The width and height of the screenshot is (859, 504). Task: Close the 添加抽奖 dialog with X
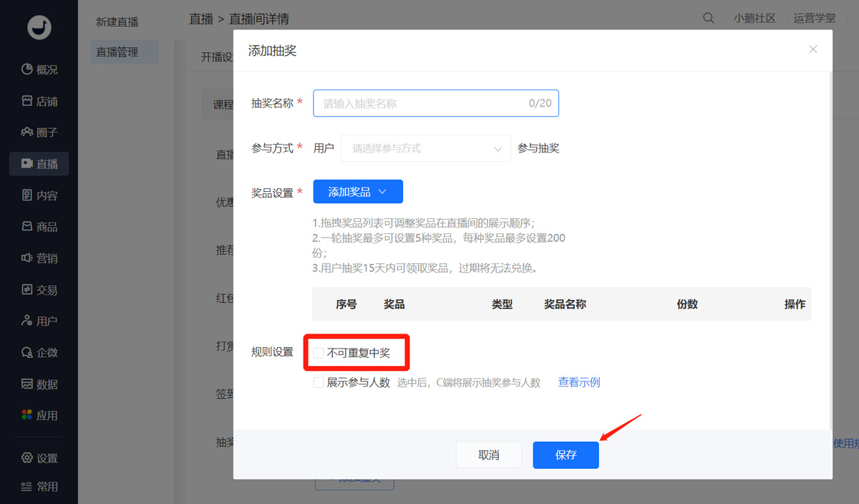tap(812, 49)
